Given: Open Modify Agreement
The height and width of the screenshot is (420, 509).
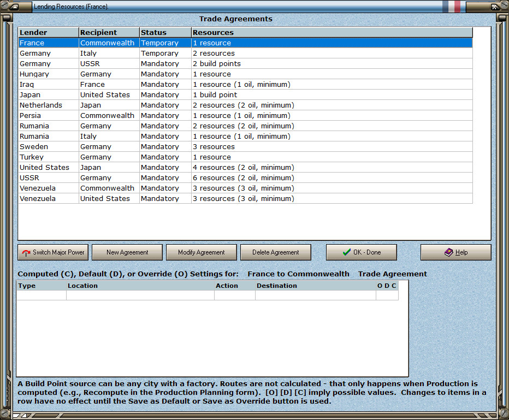Looking at the screenshot, I should pyautogui.click(x=202, y=252).
